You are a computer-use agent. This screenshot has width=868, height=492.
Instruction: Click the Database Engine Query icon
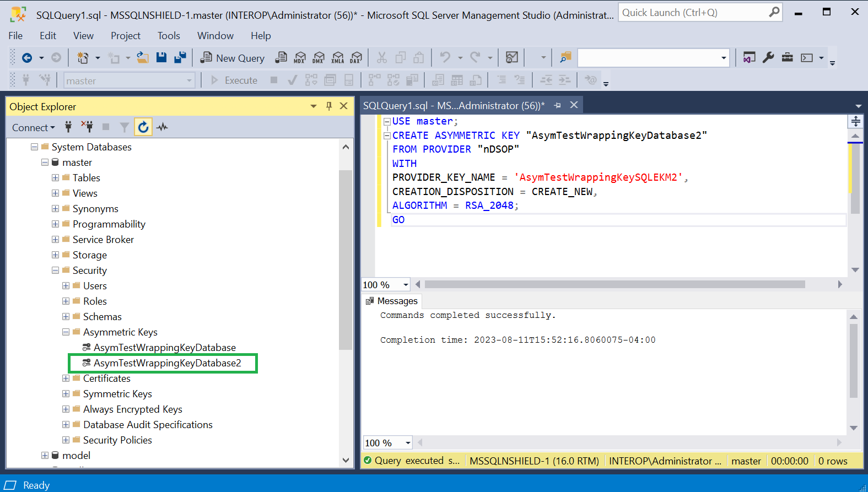tap(281, 57)
